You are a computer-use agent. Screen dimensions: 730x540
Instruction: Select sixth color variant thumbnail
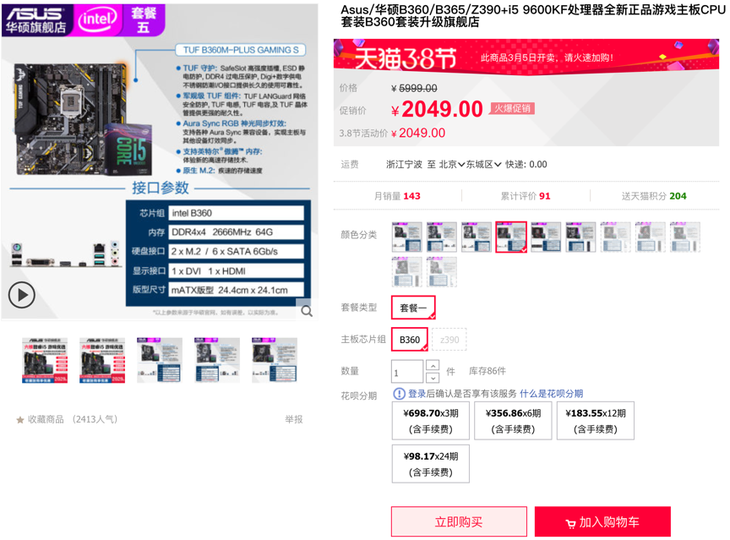(x=581, y=237)
